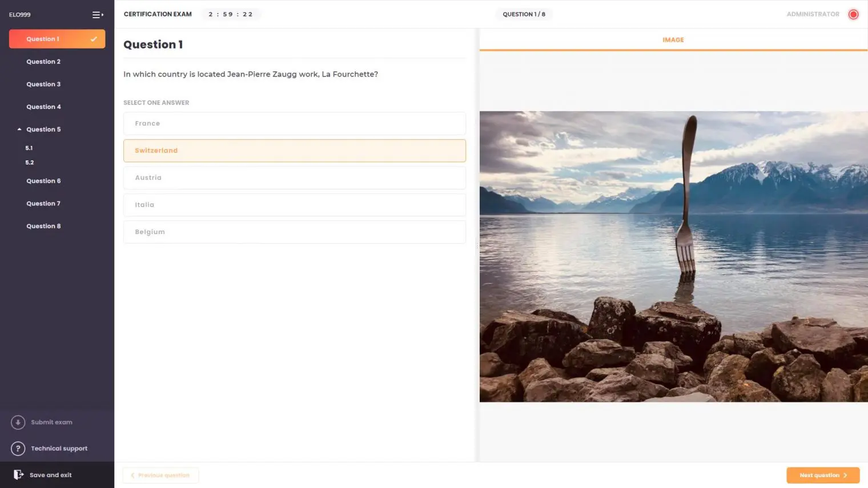Select the Italia answer

[295, 205]
